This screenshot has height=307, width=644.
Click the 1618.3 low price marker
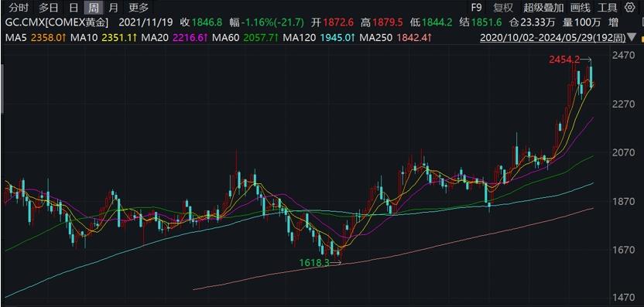[x=314, y=263]
